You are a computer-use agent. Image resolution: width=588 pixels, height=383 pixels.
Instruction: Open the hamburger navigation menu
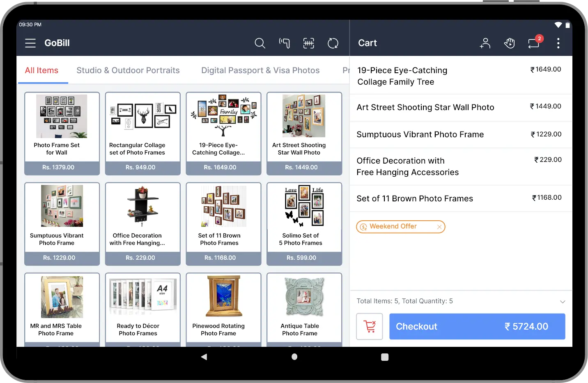pyautogui.click(x=30, y=43)
